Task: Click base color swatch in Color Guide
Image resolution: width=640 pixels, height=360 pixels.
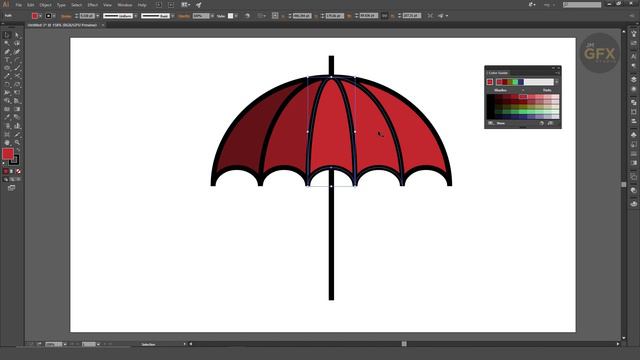Action: tap(490, 82)
